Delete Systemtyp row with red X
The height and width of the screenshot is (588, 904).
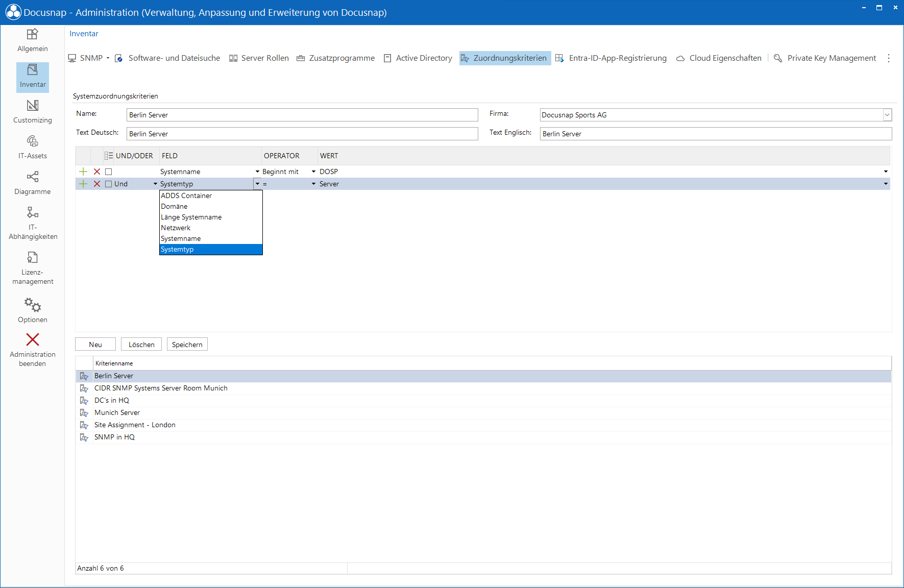97,184
